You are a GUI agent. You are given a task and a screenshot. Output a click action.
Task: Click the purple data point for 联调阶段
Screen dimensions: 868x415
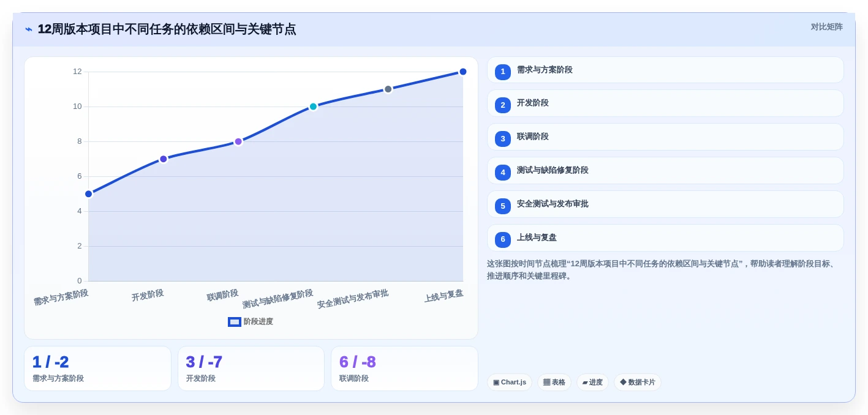click(x=238, y=141)
